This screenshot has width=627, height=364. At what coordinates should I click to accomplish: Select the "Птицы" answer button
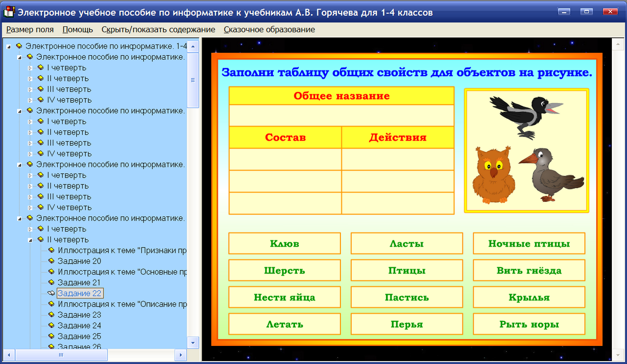pos(407,271)
